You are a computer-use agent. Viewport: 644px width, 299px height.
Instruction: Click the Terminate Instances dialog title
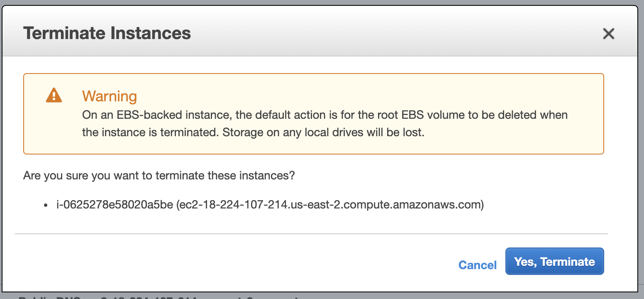click(107, 33)
